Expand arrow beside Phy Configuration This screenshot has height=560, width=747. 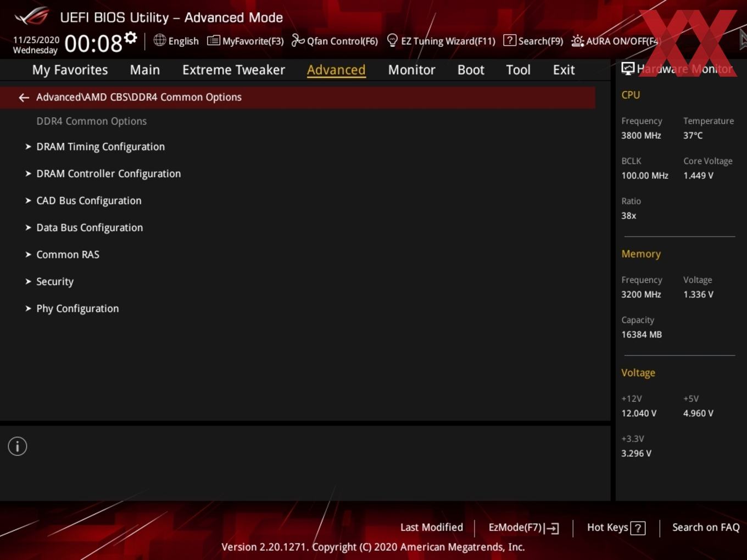coord(28,308)
